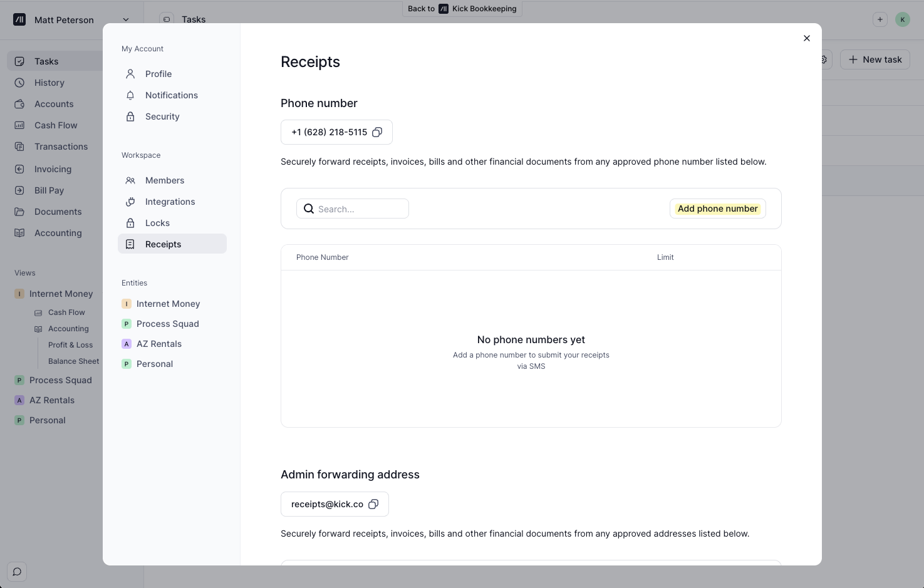Image resolution: width=924 pixels, height=588 pixels.
Task: Open the chat bubble icon
Action: pos(17,572)
